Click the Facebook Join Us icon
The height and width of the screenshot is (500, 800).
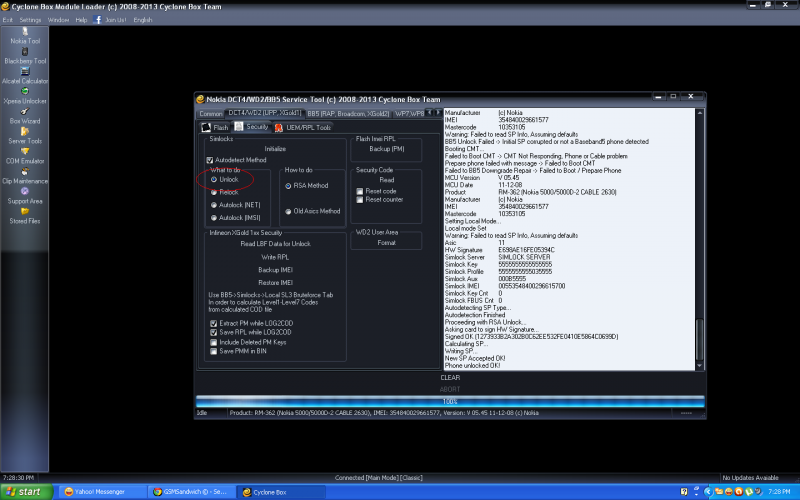pos(98,19)
